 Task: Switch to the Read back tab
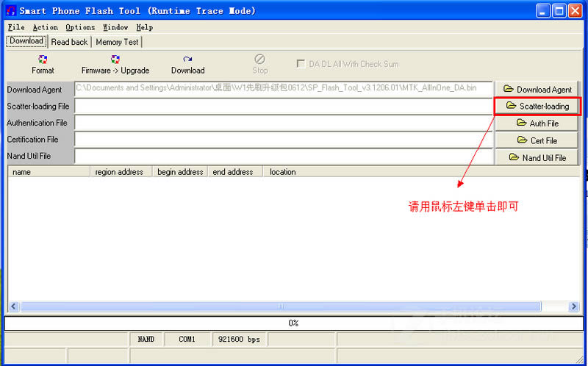(x=69, y=42)
